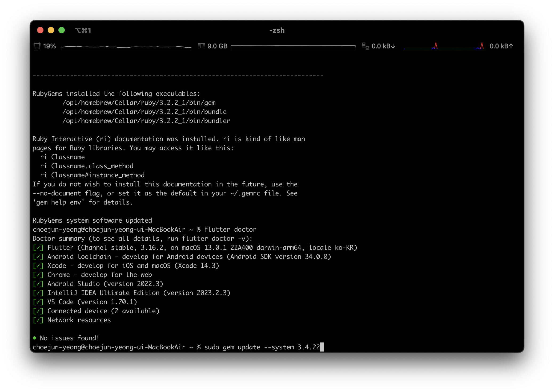Click the checkmark next to Android toolchain
554x392 pixels.
[38, 257]
